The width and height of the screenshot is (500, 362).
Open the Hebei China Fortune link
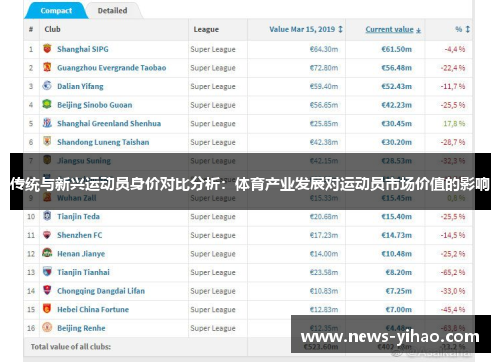(x=93, y=310)
